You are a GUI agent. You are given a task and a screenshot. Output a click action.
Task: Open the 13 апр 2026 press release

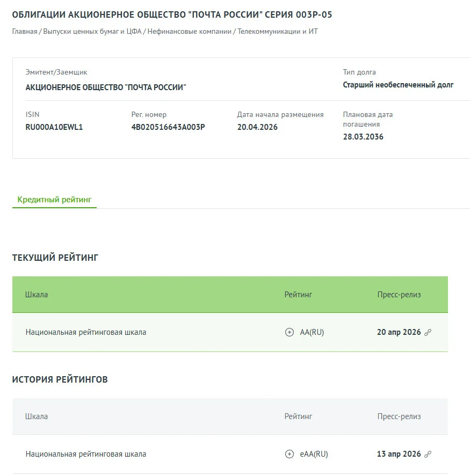click(399, 454)
